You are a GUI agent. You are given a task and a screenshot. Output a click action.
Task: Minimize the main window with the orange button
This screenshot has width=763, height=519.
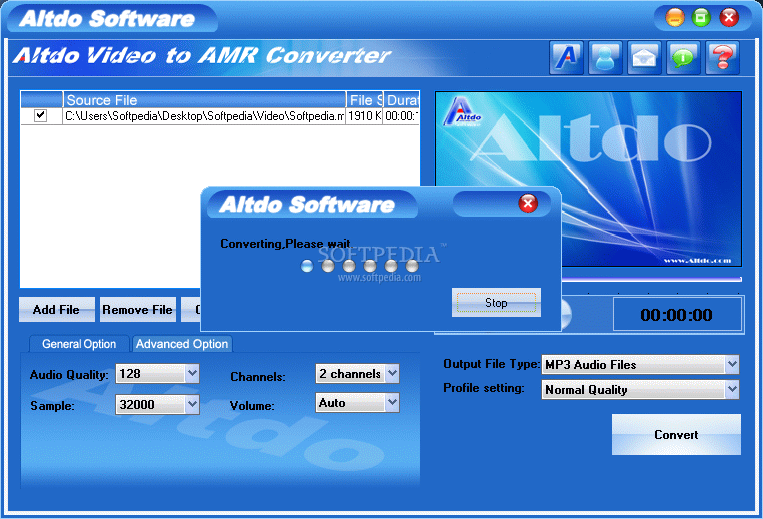point(675,18)
